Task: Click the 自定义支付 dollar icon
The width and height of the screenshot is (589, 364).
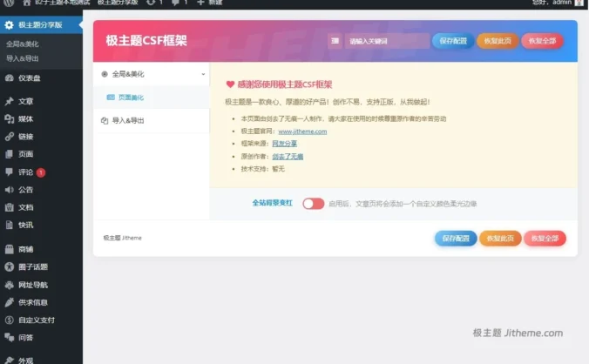Action: (x=9, y=320)
